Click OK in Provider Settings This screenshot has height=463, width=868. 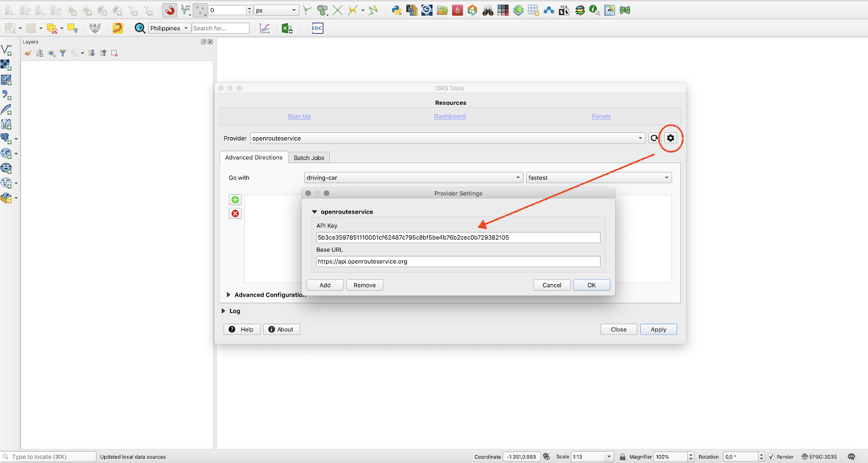click(591, 285)
